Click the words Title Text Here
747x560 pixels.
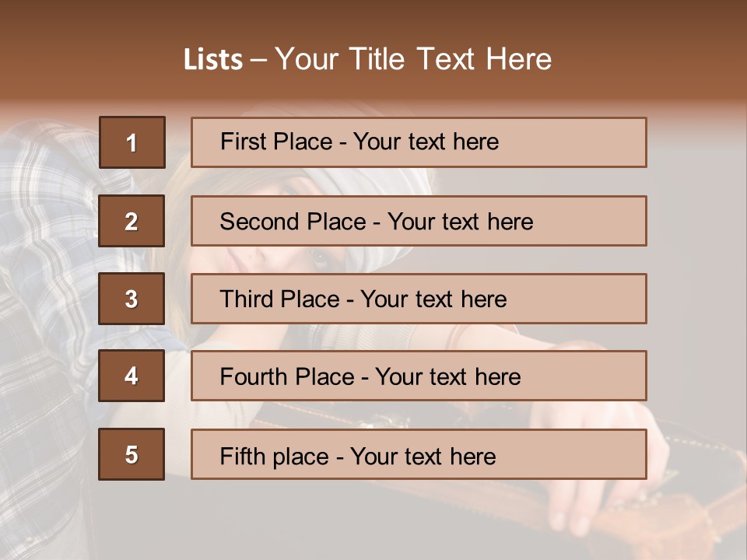pos(451,59)
